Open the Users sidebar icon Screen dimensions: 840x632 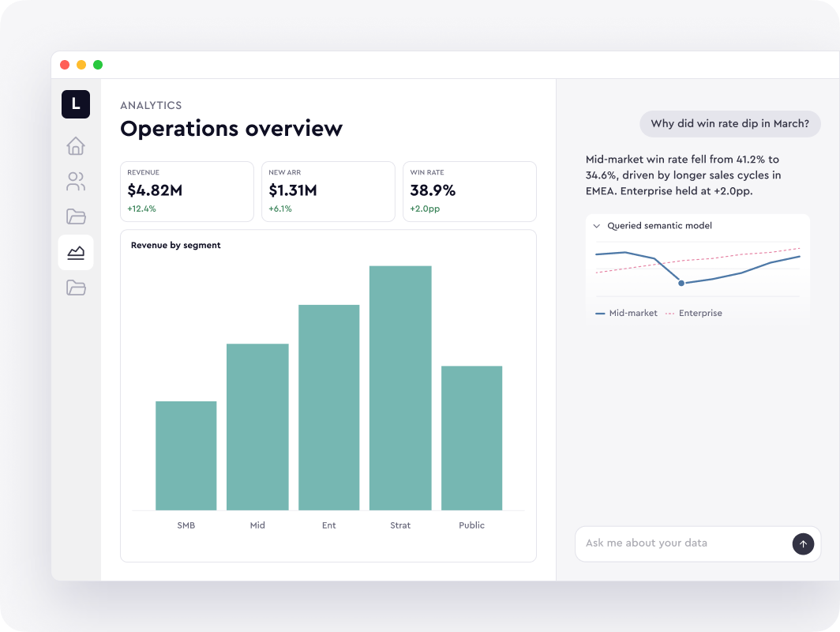click(76, 181)
